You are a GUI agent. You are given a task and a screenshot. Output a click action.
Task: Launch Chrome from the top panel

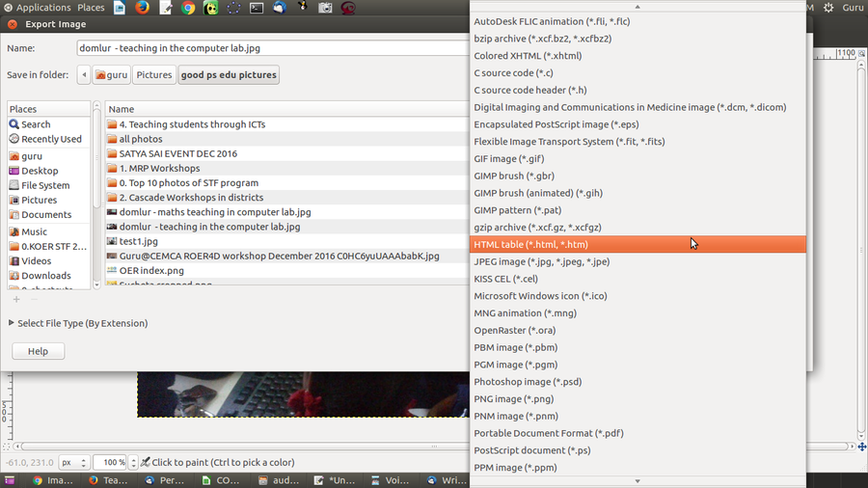[188, 8]
